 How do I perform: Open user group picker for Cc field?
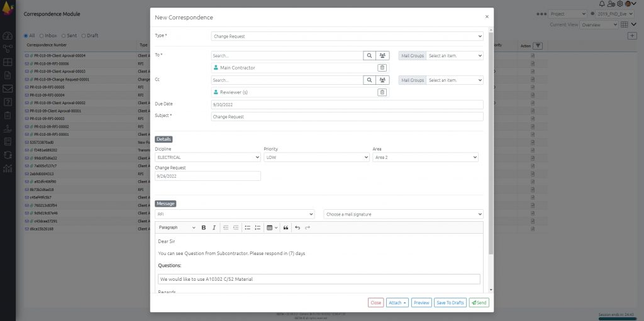coord(382,80)
